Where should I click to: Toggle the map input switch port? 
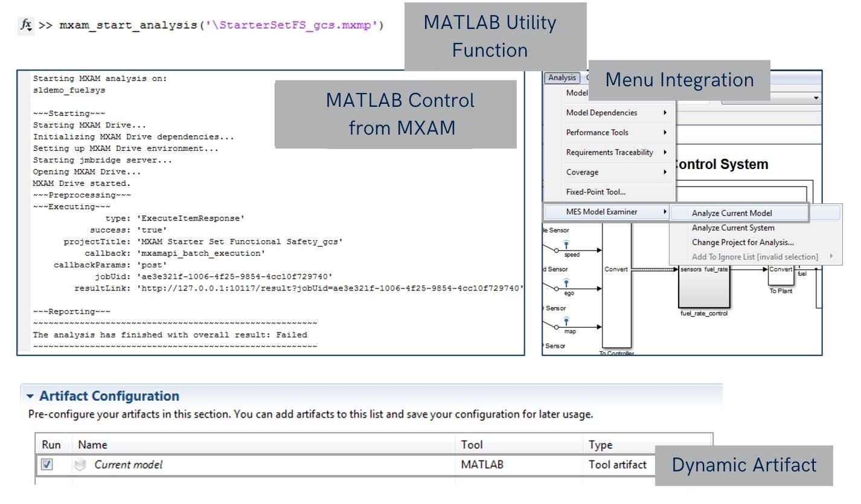tap(556, 327)
